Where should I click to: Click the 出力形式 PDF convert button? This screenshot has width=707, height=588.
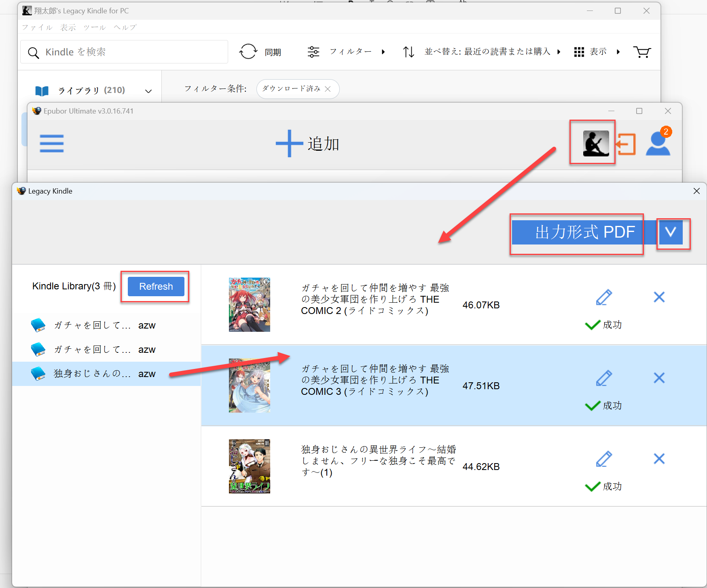(584, 232)
